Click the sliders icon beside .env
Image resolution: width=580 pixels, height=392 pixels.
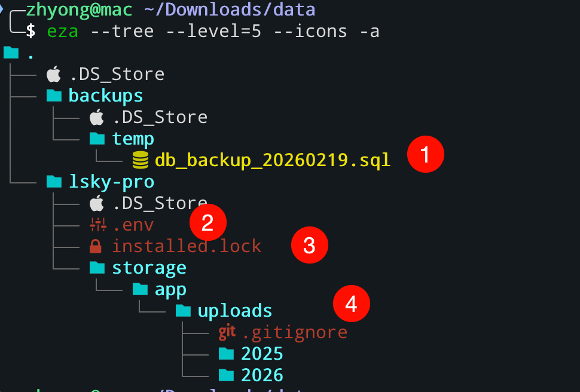point(96,225)
